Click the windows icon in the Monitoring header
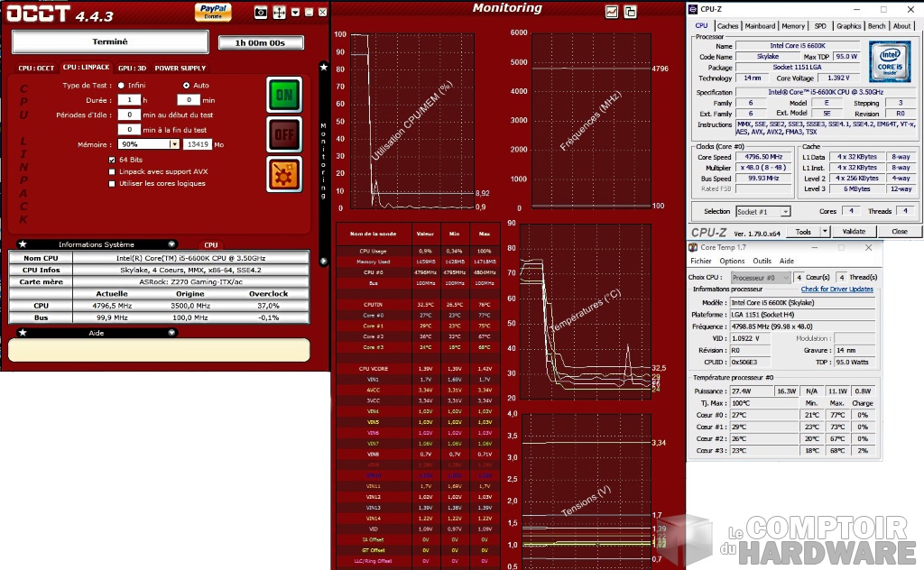This screenshot has height=570, width=924. [x=631, y=12]
